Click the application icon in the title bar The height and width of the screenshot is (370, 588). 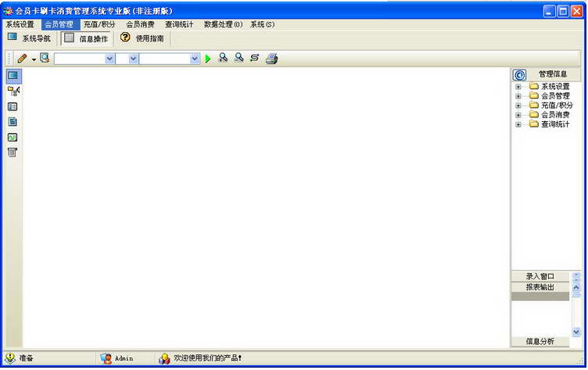pos(8,11)
